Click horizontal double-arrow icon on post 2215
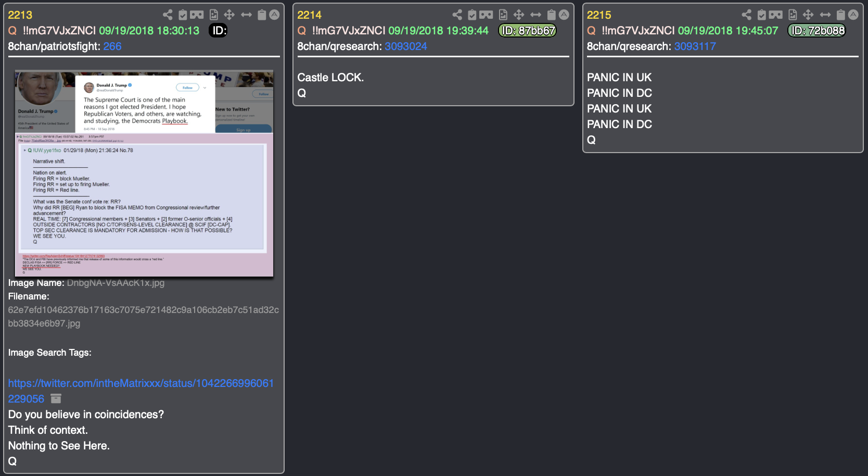 825,15
